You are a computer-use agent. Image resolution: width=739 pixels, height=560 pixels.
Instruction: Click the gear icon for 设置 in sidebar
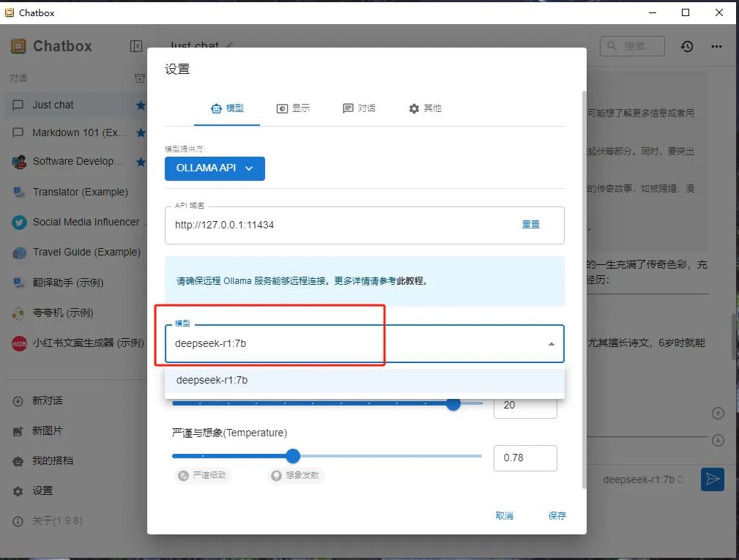pos(18,491)
